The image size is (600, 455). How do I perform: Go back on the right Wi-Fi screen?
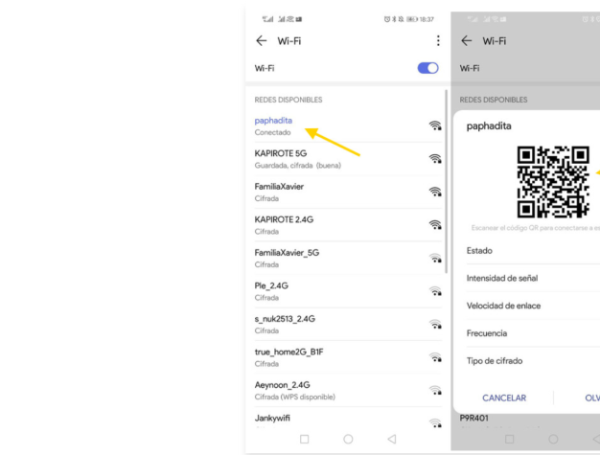466,41
